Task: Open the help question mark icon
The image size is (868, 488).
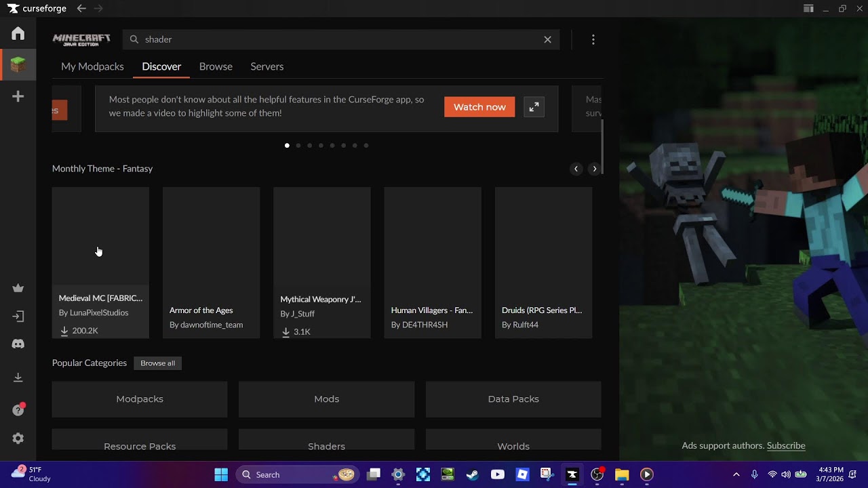Action: pyautogui.click(x=18, y=410)
